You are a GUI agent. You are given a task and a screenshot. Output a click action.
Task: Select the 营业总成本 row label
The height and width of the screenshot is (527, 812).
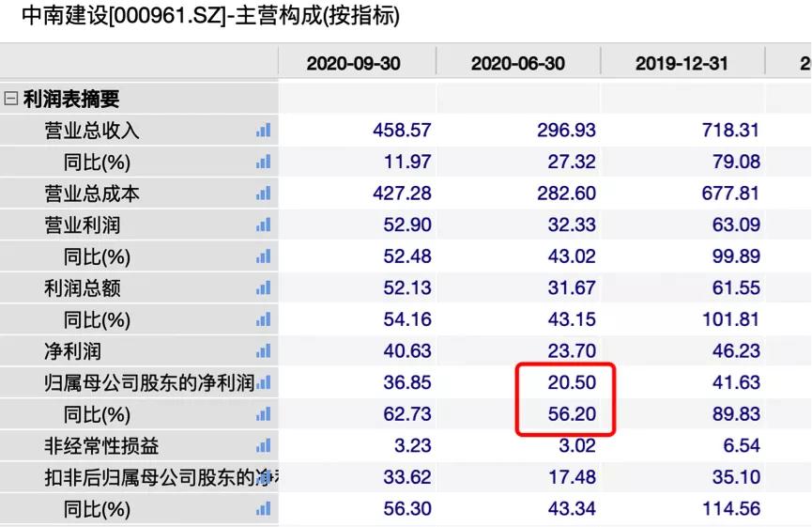[x=92, y=194]
